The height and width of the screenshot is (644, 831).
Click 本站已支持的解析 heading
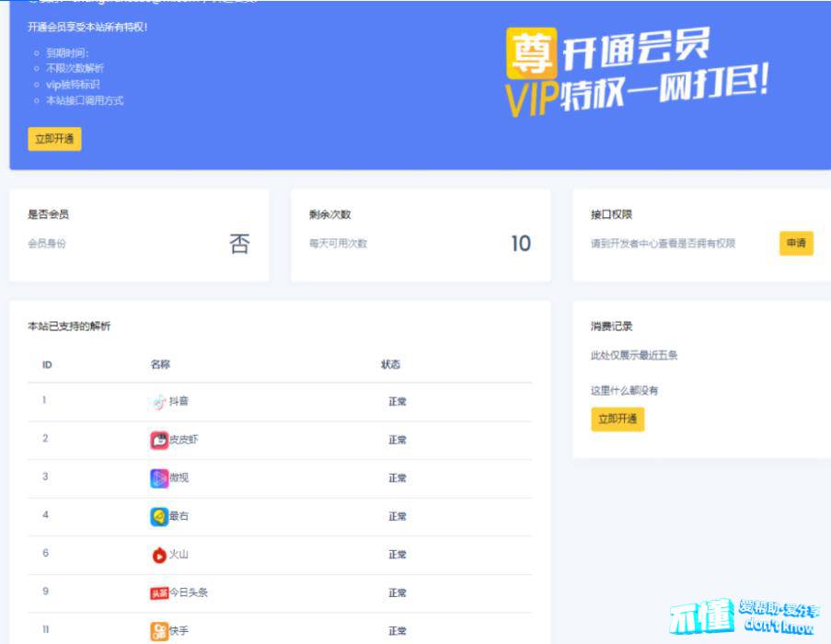point(69,327)
